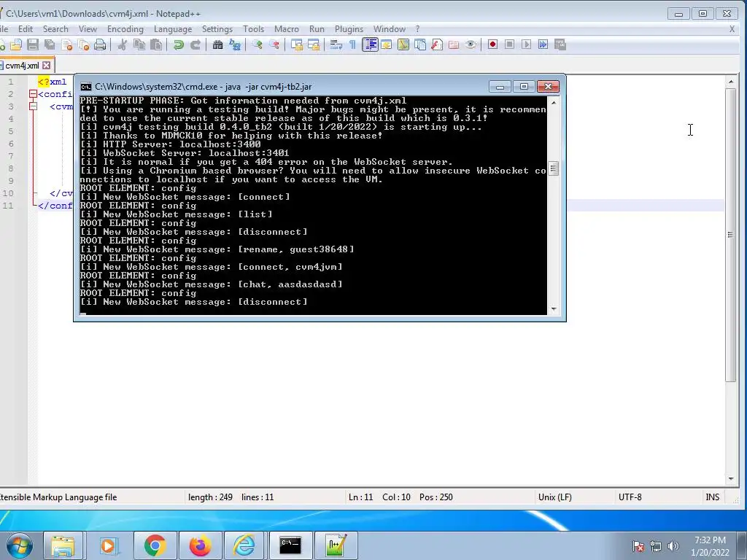Copy selection with the Copy icon
This screenshot has width=747, height=560.
[x=139, y=44]
